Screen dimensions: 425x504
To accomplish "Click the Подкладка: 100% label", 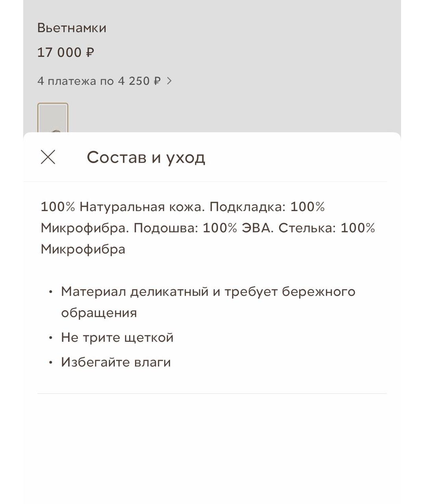I will point(267,207).
